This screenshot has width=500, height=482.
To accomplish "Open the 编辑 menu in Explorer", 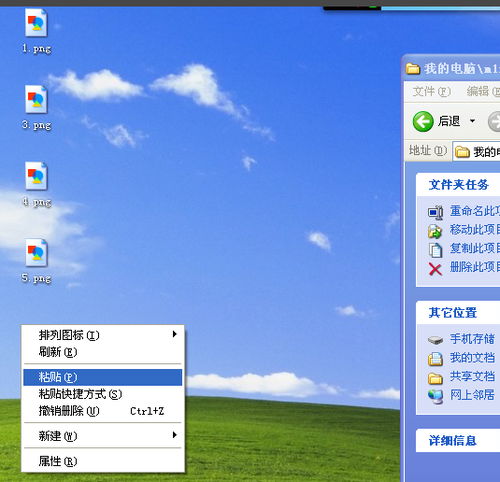I will click(x=483, y=91).
